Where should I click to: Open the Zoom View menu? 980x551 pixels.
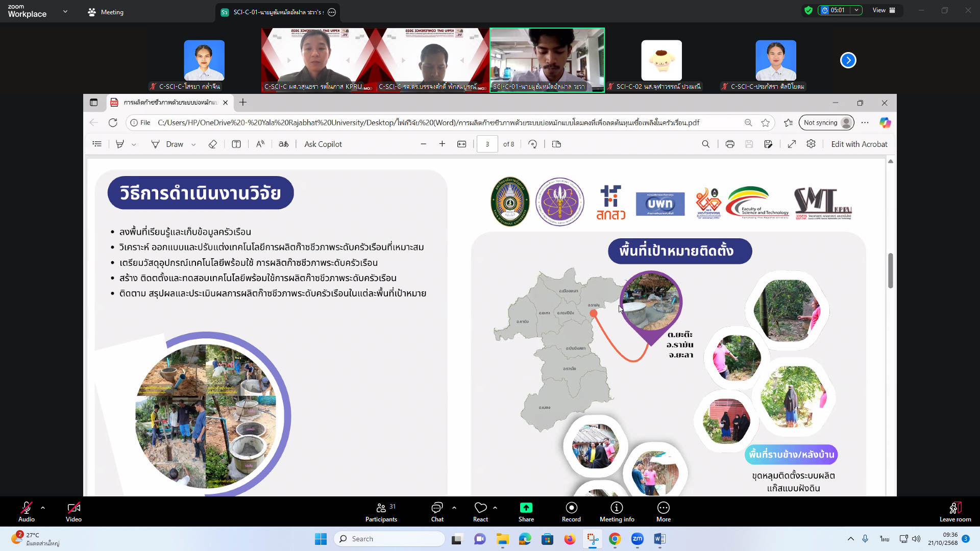click(x=884, y=10)
